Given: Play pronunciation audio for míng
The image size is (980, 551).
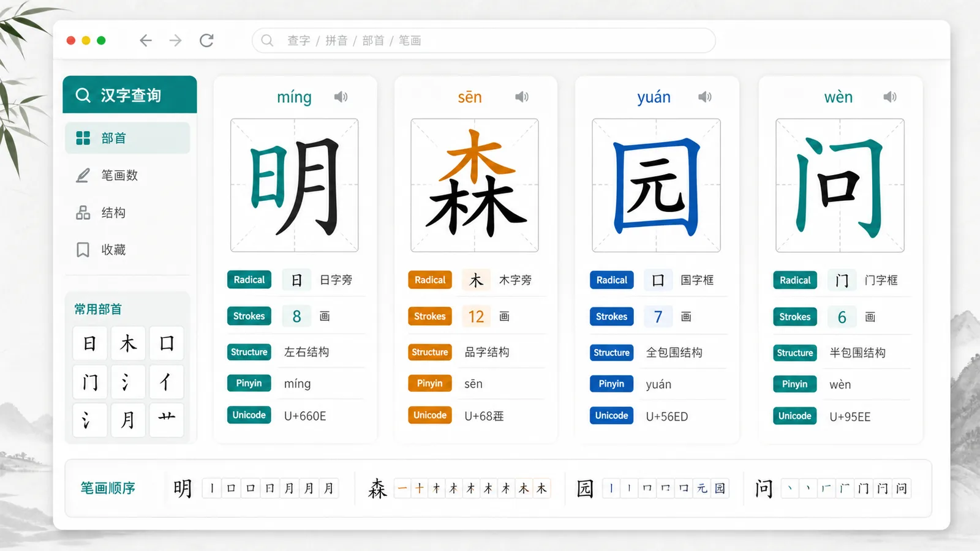Looking at the screenshot, I should (341, 97).
